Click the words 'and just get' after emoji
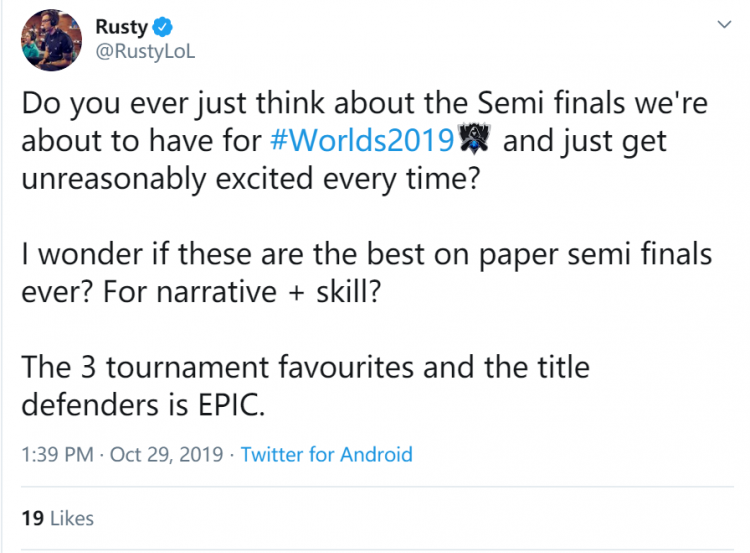This screenshot has width=750, height=553. [x=585, y=142]
